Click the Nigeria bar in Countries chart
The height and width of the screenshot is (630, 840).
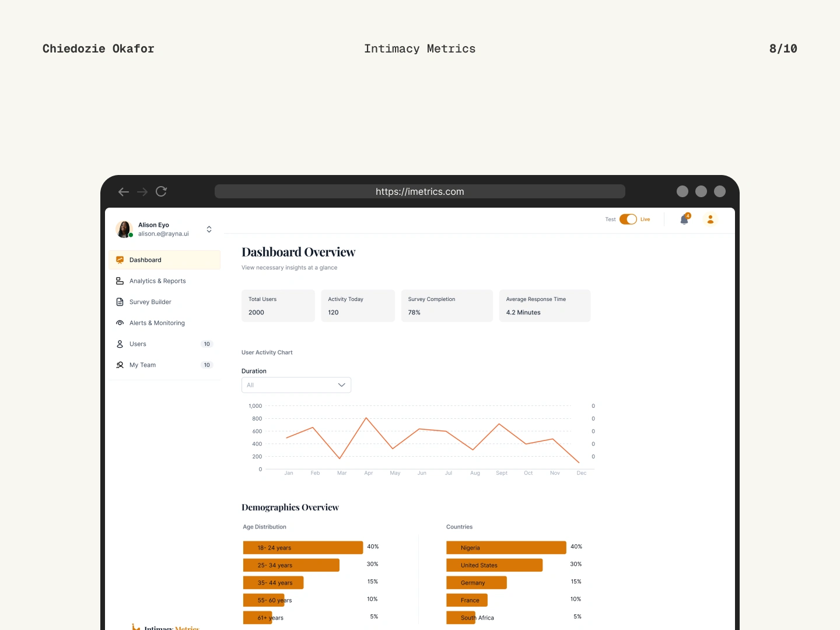505,547
